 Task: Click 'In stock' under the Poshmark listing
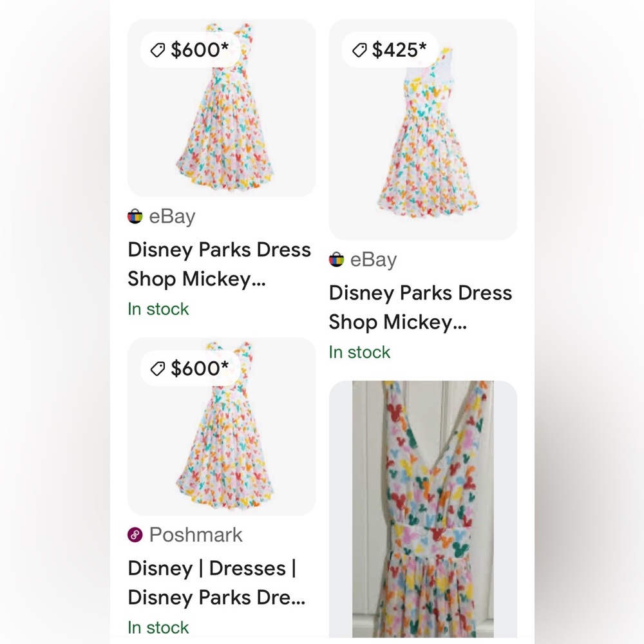coord(158,627)
